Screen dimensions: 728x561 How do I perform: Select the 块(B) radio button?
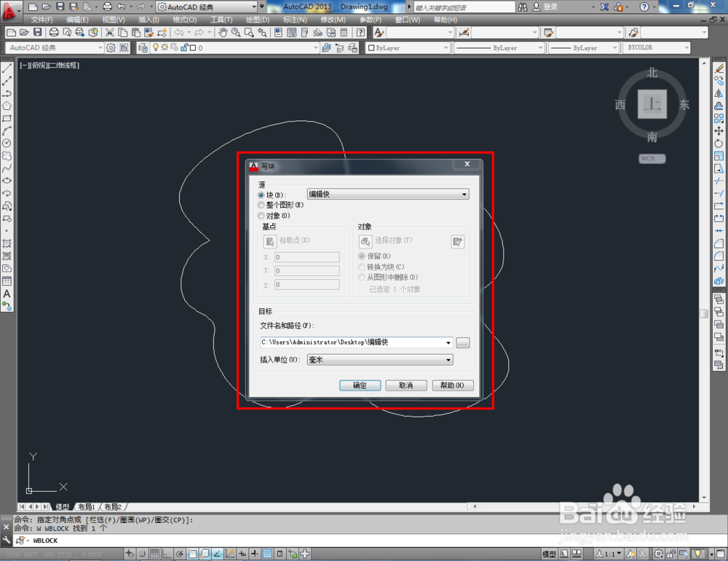[261, 195]
